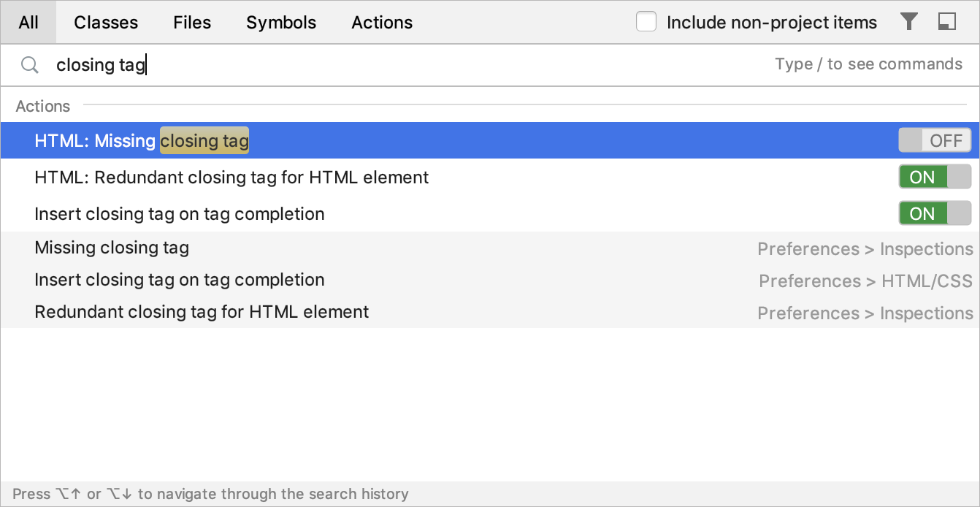980x507 pixels.
Task: Open Redundant closing tag in Preferences > Inspections
Action: [x=202, y=312]
